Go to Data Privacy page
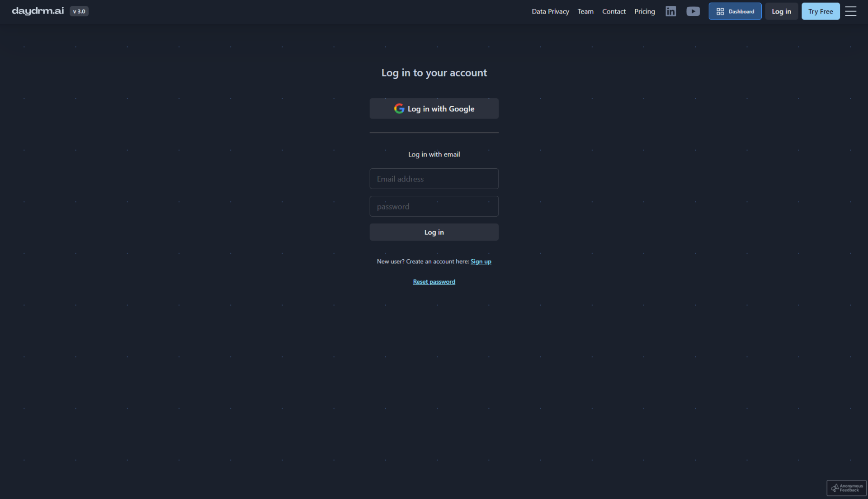The width and height of the screenshot is (868, 499). coord(550,11)
